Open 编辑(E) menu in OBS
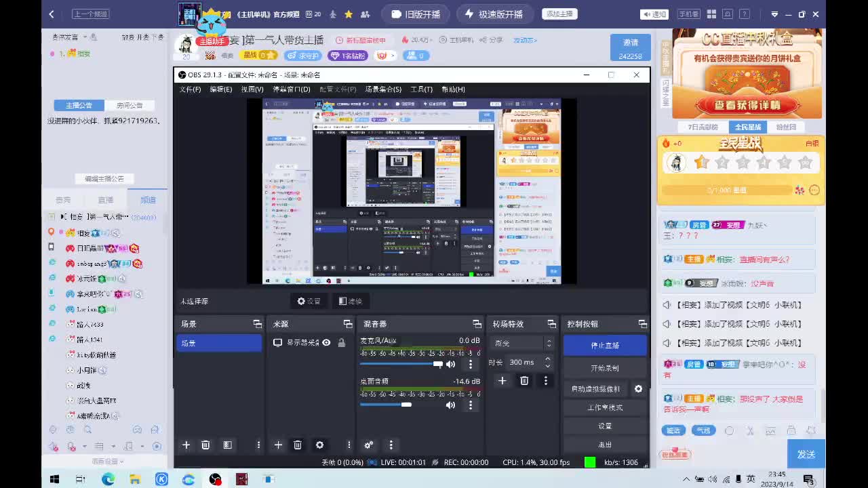Image resolution: width=868 pixels, height=488 pixels. 221,89
